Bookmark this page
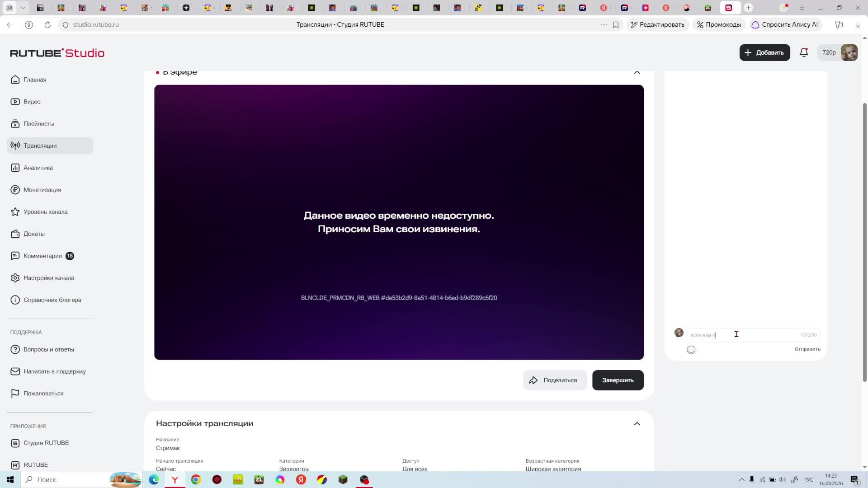Image resolution: width=868 pixels, height=488 pixels. pyautogui.click(x=615, y=25)
